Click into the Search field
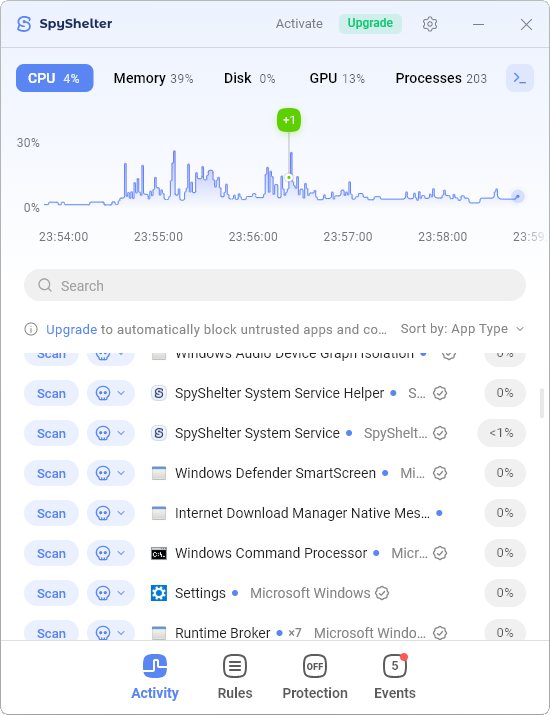The image size is (550, 715). point(275,285)
